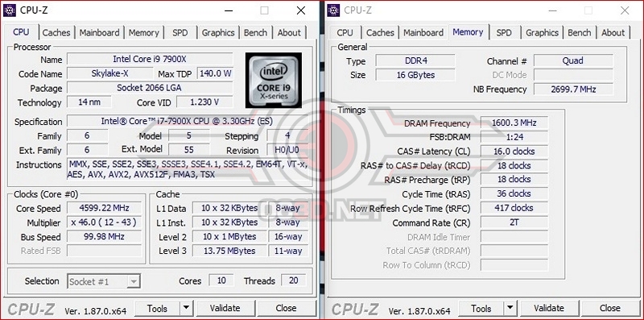Image resolution: width=644 pixels, height=320 pixels.
Task: Click the CPU-Z app icon in left window
Action: [10, 10]
